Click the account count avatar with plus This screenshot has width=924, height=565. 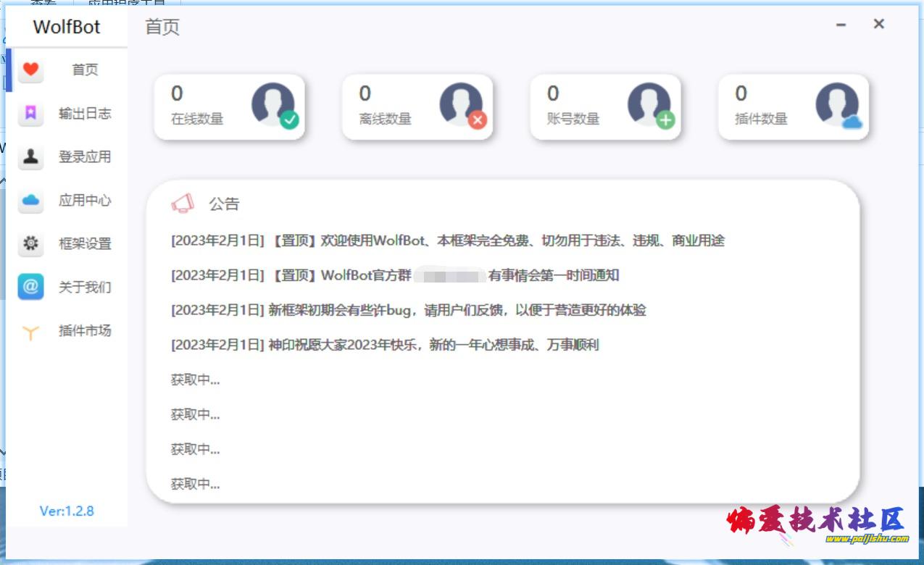pos(651,106)
